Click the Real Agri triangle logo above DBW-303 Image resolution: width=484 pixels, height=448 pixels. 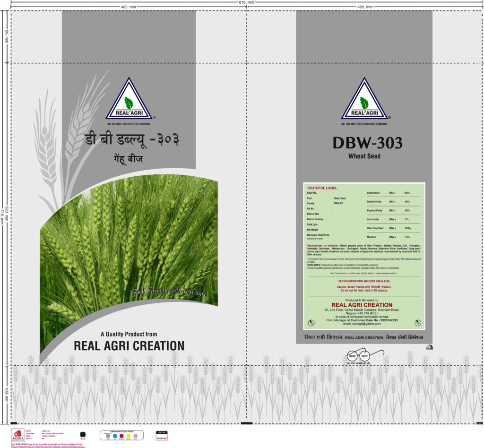coord(364,98)
